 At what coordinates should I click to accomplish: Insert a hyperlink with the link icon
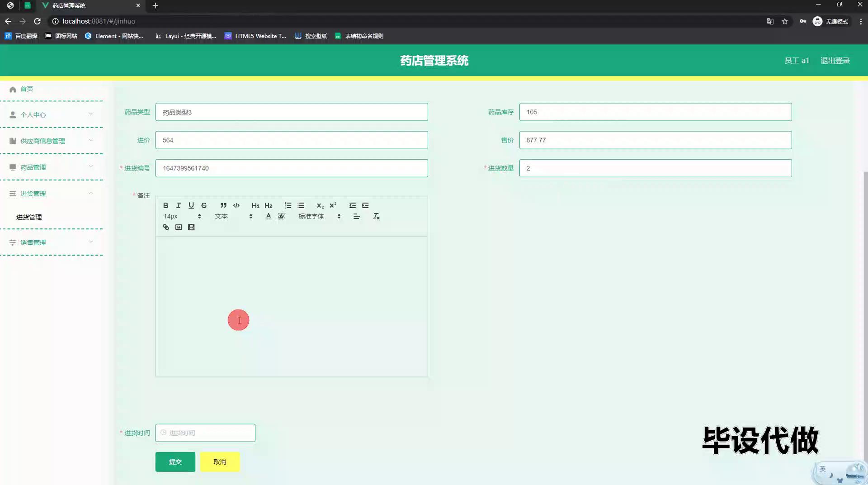[166, 227]
